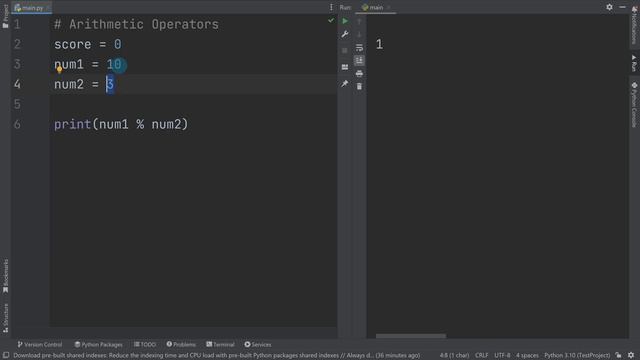Open the CRLF line separator selector
Image resolution: width=640 pixels, height=360 pixels.
(x=481, y=356)
